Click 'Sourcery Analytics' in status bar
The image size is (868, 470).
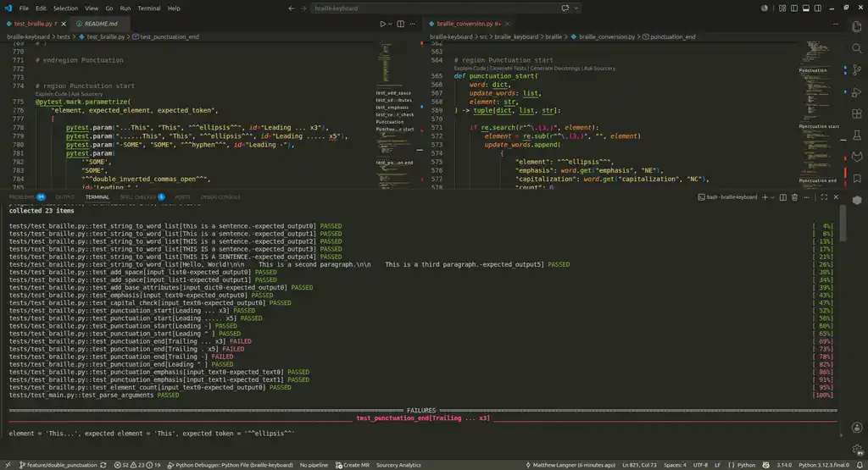coord(398,465)
